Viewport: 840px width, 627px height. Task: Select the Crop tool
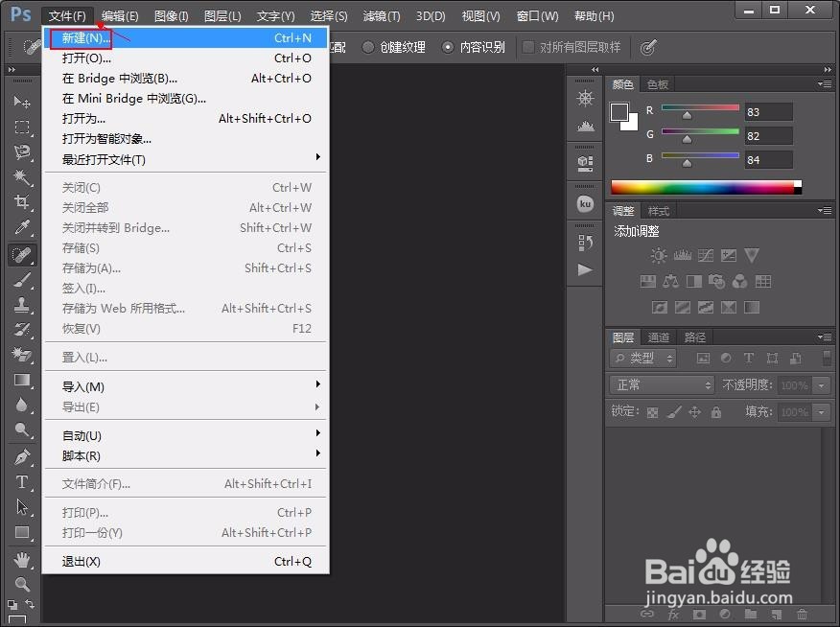22,202
